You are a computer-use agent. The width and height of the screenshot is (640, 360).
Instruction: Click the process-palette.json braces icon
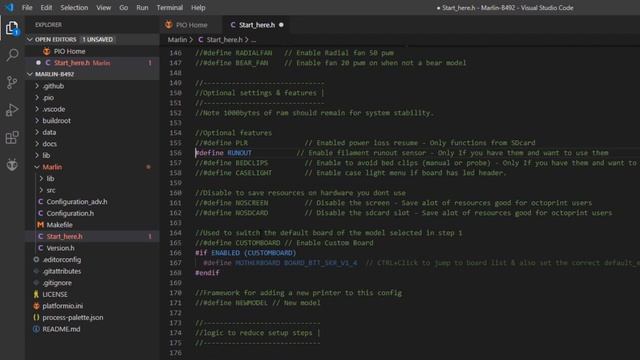tap(36, 317)
